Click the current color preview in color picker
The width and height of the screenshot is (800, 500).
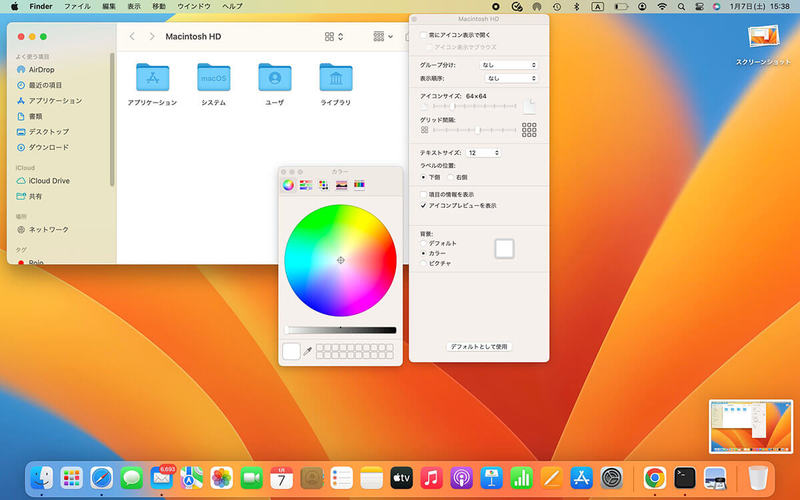291,352
